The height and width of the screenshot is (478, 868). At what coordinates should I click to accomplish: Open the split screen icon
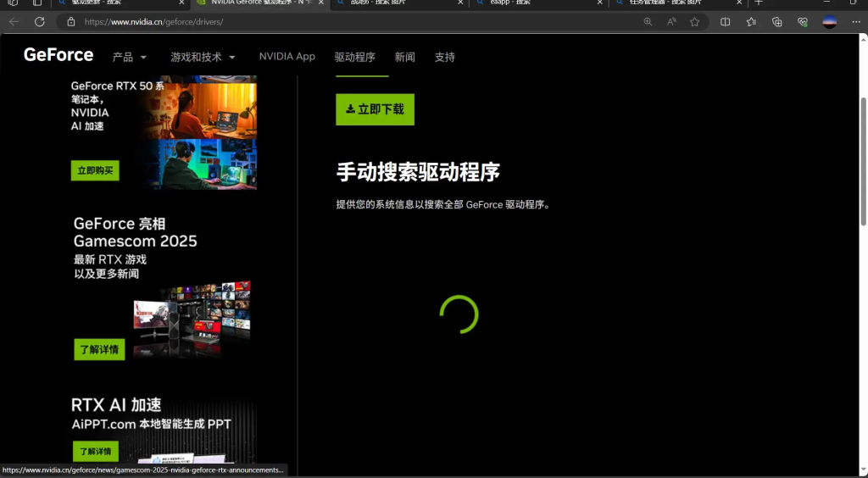726,22
